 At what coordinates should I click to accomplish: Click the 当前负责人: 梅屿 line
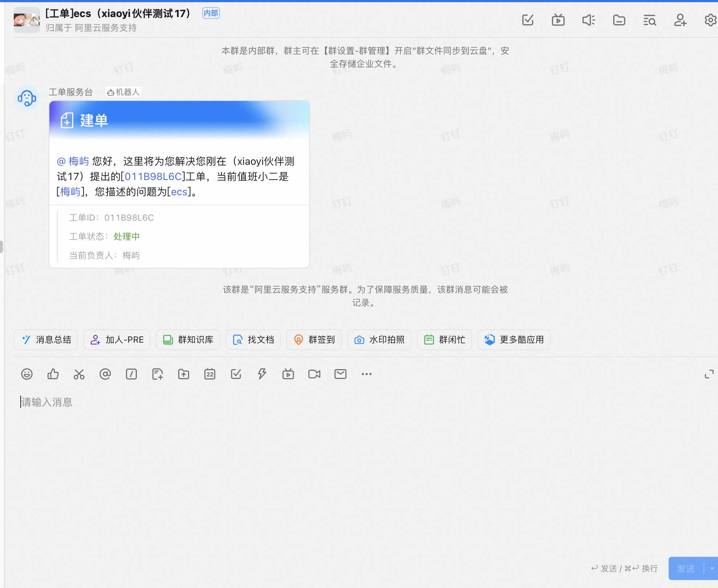105,256
